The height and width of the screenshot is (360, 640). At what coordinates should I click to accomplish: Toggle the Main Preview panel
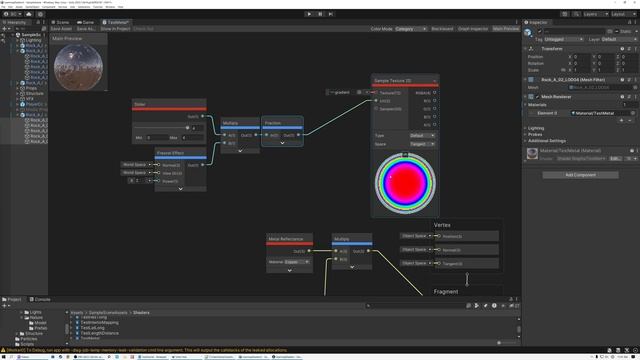[506, 29]
